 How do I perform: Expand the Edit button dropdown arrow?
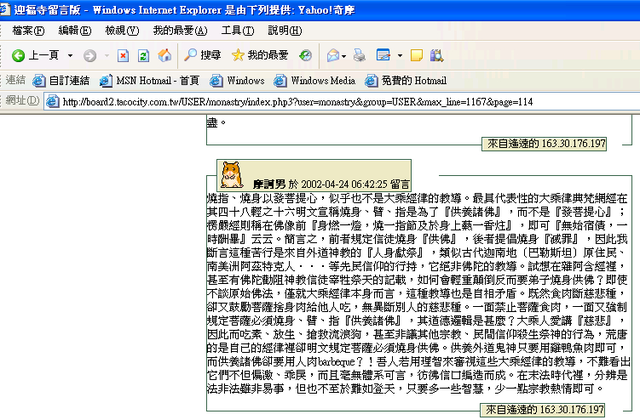coord(400,56)
